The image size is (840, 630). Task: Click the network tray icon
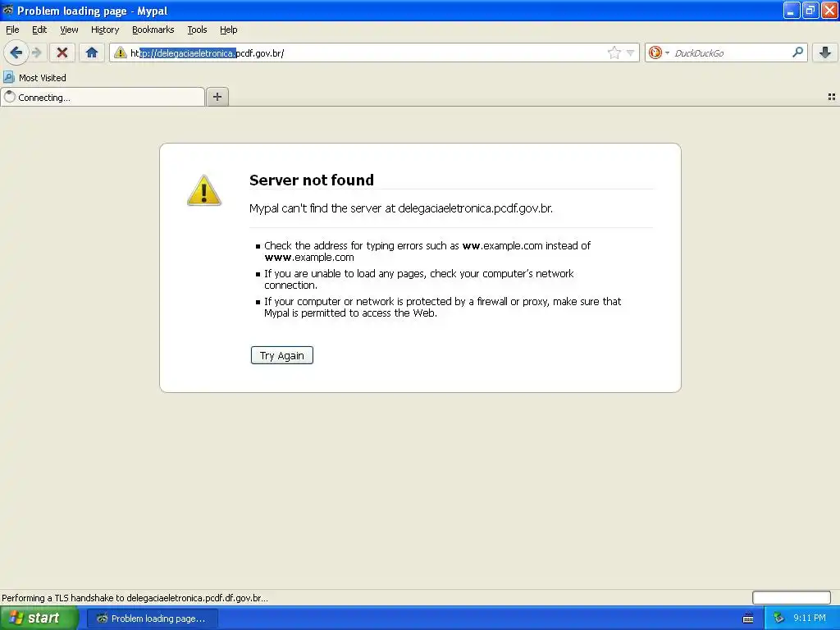coord(778,618)
